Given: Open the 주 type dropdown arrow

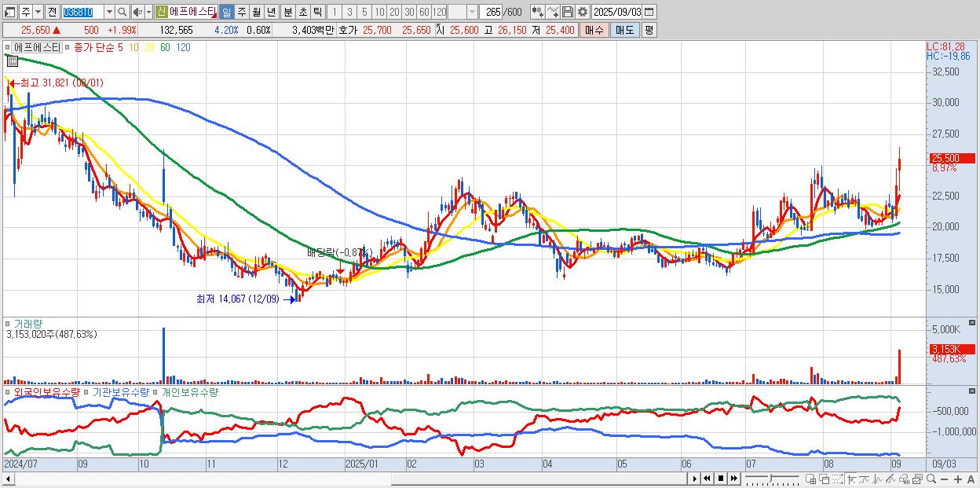Looking at the screenshot, I should pos(38,12).
